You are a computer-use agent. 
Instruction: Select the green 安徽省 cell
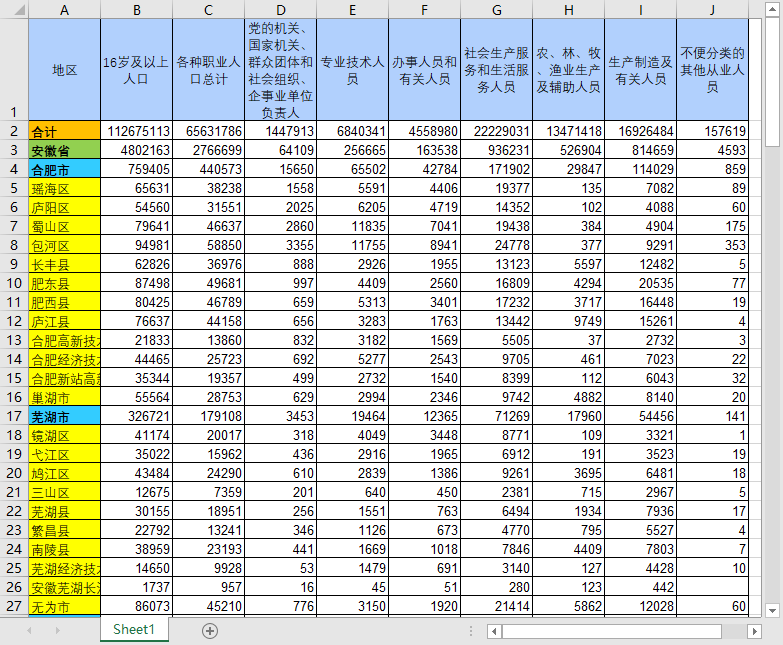click(x=64, y=150)
